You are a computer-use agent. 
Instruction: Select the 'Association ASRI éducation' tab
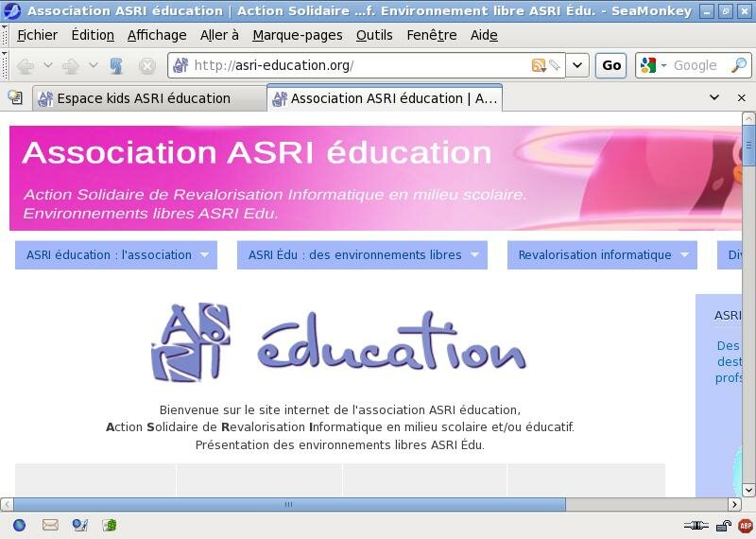385,98
